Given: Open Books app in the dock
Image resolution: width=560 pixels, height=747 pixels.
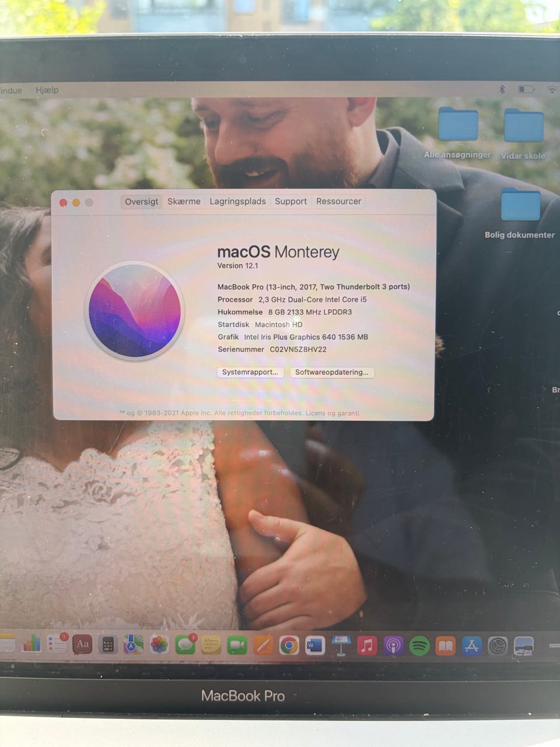Looking at the screenshot, I should [445, 646].
